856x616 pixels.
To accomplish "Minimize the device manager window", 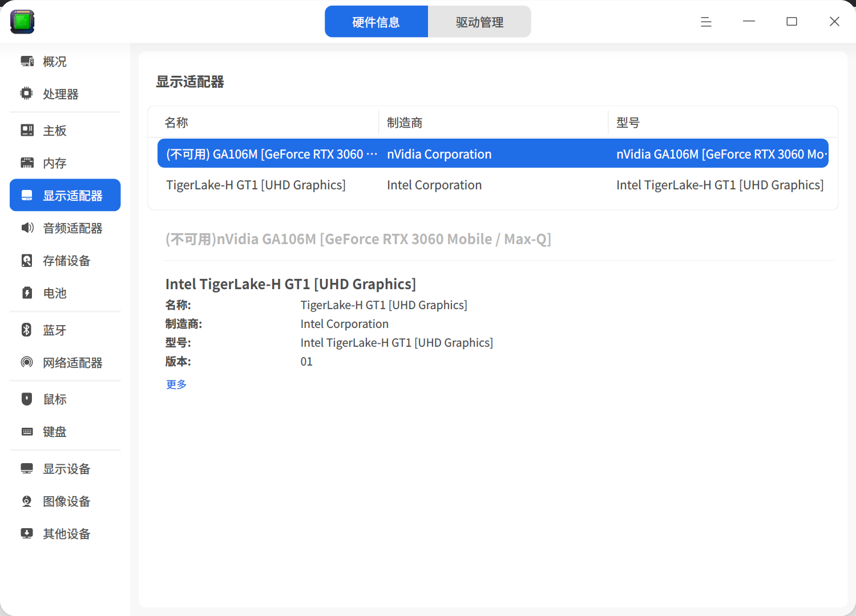I will [749, 22].
